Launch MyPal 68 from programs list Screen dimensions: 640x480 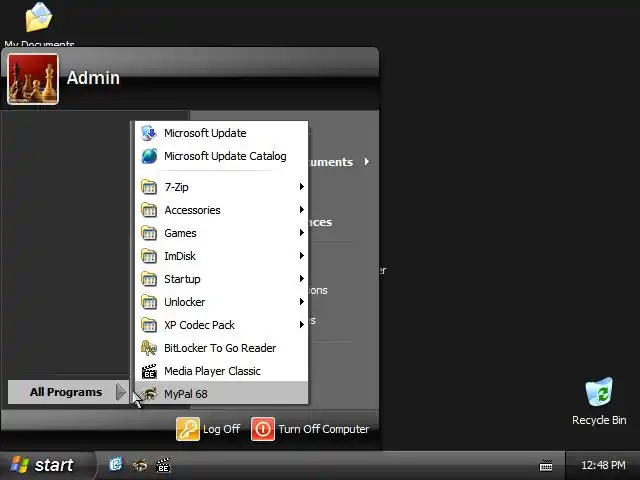(x=221, y=394)
